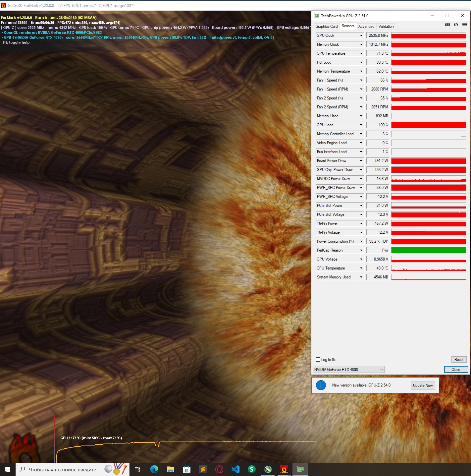Open the NVIDIA GeForce RTX 4090 selector

(x=348, y=369)
